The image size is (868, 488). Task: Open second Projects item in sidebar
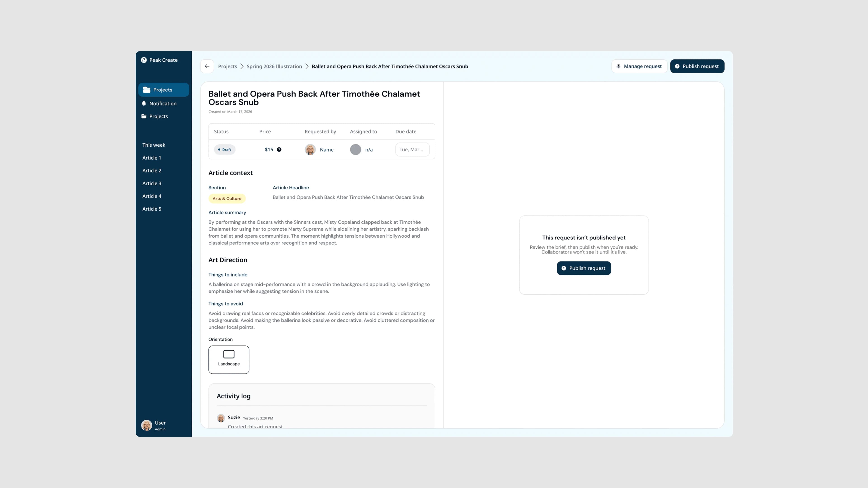coord(158,116)
